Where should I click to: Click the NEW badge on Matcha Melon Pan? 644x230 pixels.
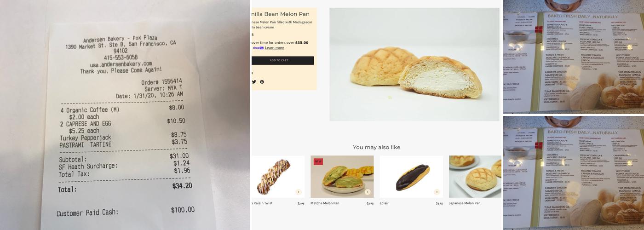pyautogui.click(x=318, y=161)
